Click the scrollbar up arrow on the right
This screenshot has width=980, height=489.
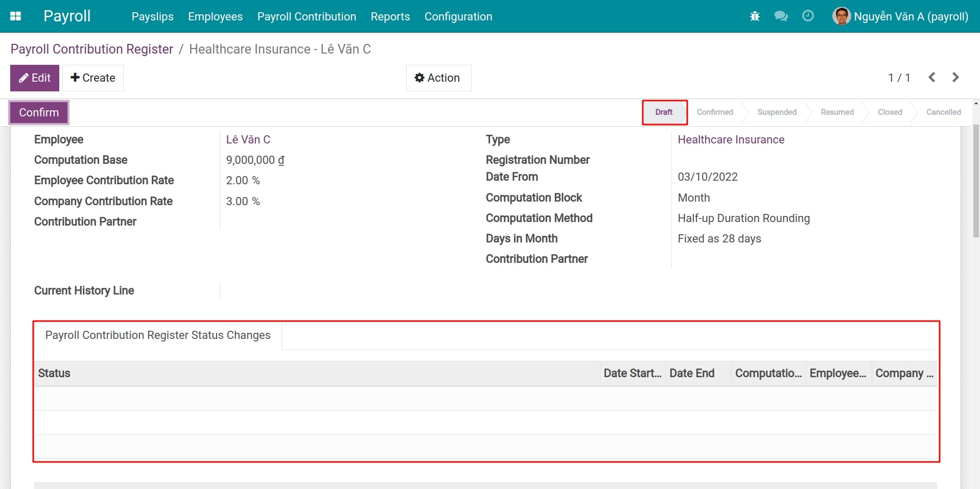[x=975, y=103]
